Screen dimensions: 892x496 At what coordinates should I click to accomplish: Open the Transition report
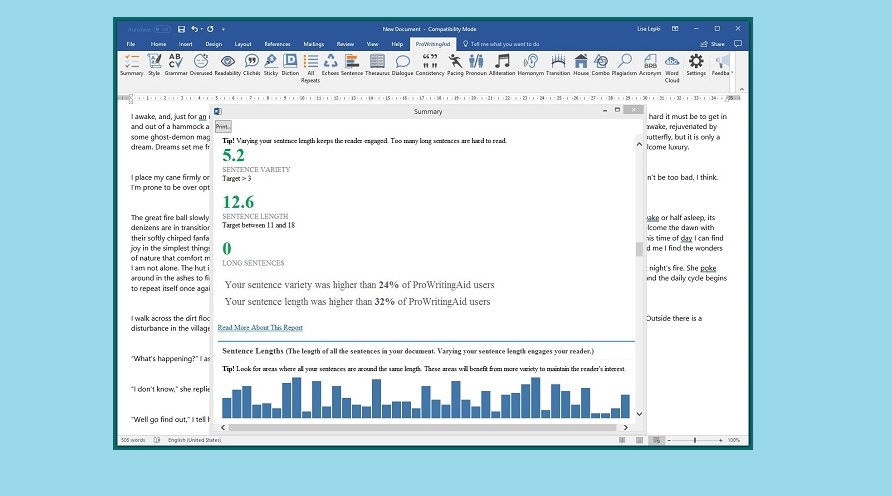click(558, 65)
